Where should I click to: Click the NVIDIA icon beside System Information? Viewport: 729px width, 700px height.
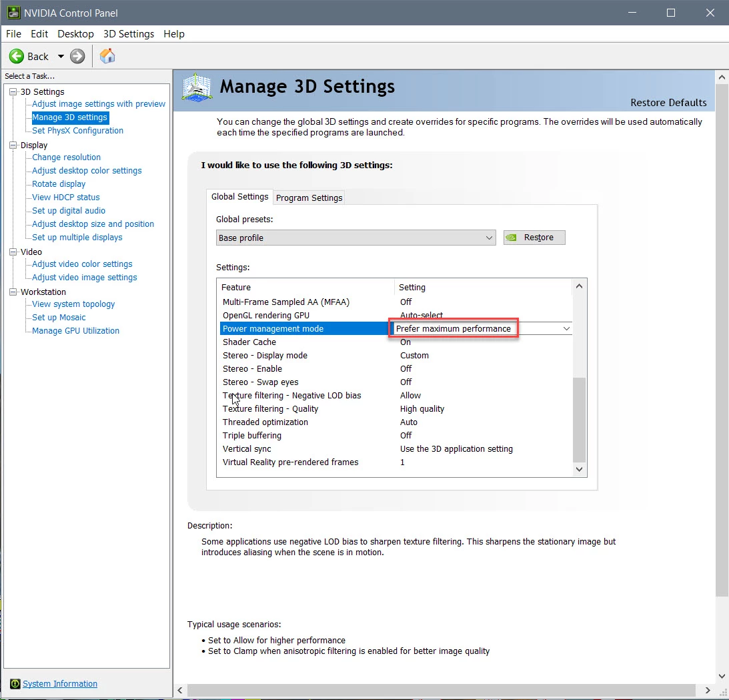(15, 684)
